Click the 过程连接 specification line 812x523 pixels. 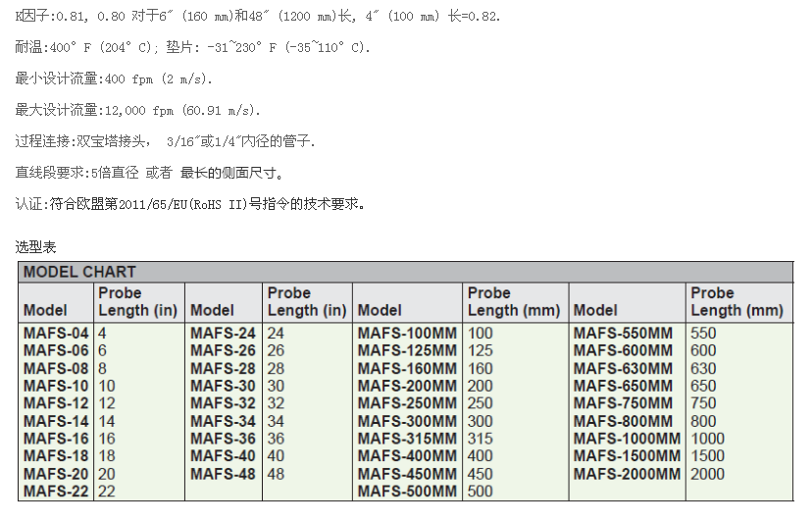pyautogui.click(x=165, y=141)
